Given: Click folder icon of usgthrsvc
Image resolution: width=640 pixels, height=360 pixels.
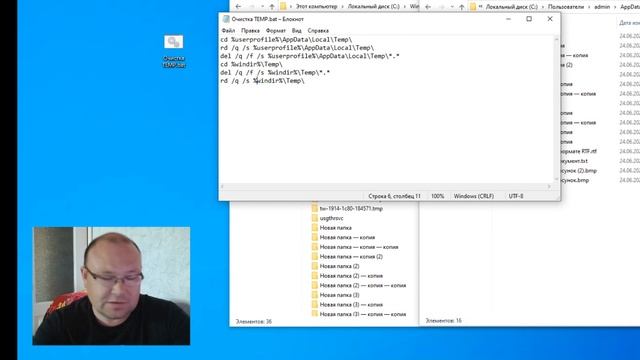Looking at the screenshot, I should tap(315, 218).
